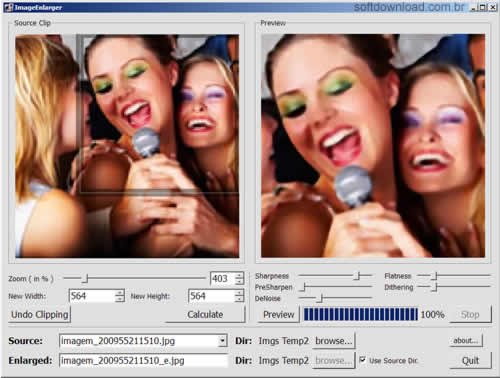Screen dimensions: 500x378
Task: Click the New Width input field
Action: point(92,296)
